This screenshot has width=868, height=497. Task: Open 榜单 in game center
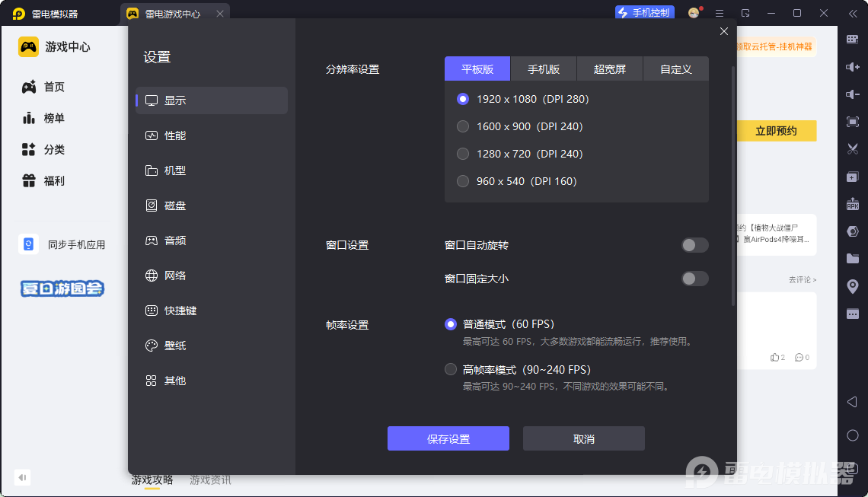[43, 118]
